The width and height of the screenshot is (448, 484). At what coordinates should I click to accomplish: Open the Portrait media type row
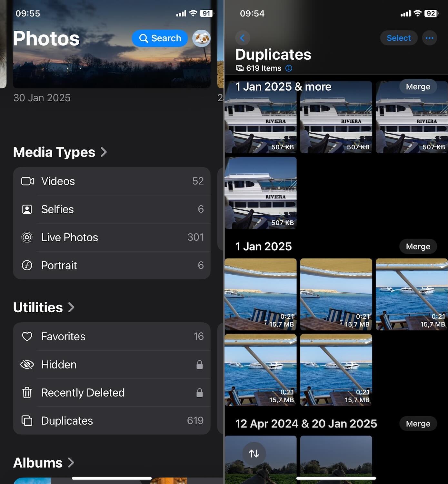click(x=112, y=265)
